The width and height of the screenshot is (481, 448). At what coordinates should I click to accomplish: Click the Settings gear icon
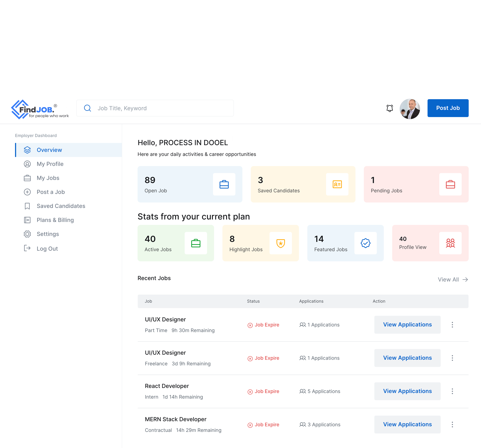click(x=27, y=234)
